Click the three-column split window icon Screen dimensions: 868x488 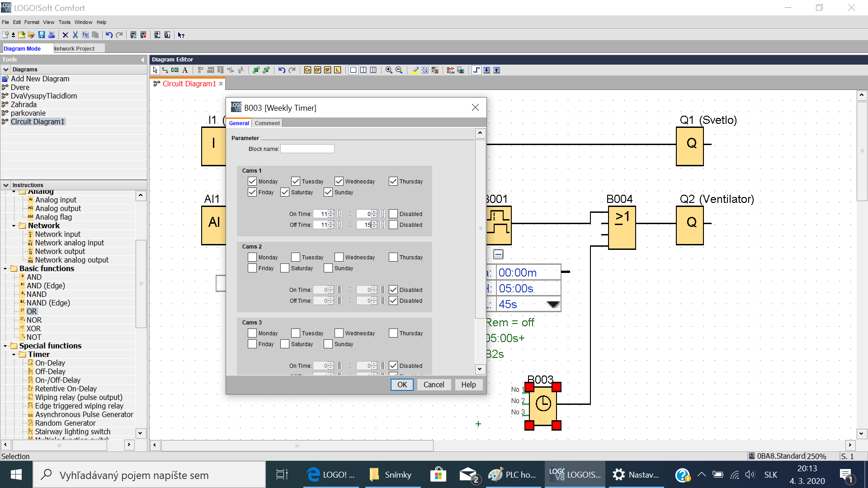(373, 70)
